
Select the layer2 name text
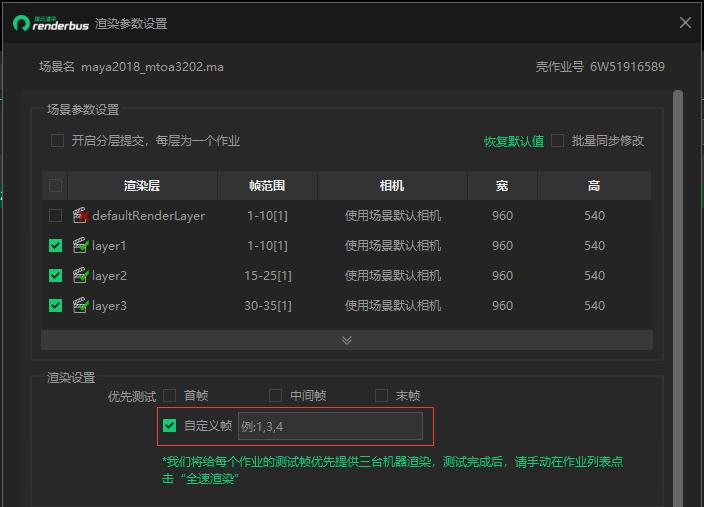click(109, 276)
